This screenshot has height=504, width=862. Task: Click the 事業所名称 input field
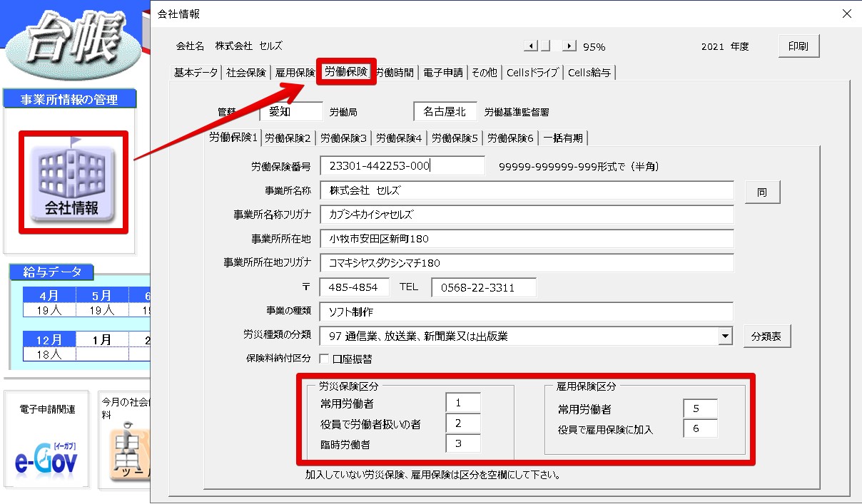[527, 190]
